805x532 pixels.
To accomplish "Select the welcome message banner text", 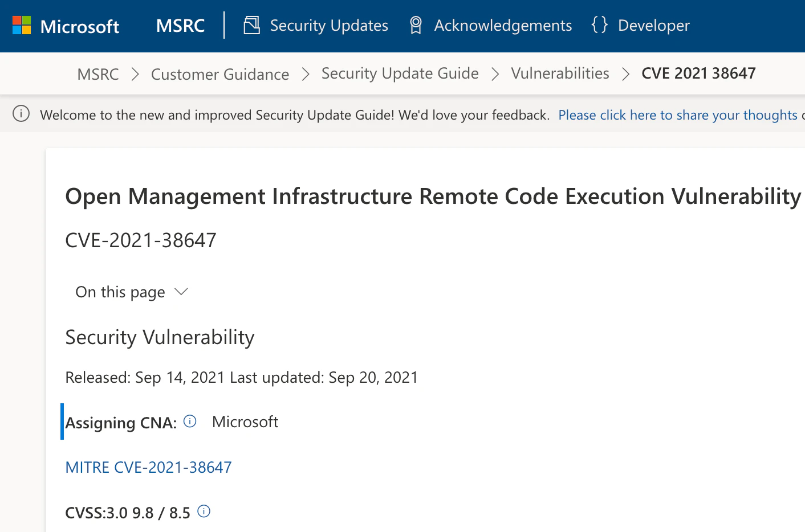I will 295,115.
